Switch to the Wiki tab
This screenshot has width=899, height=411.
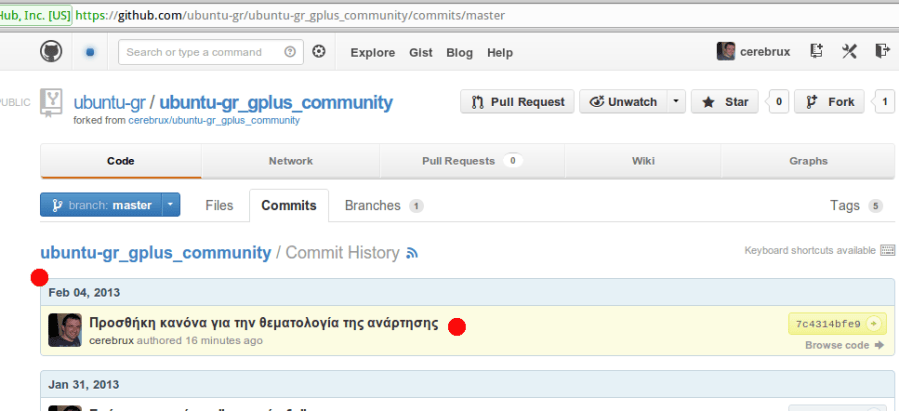(x=643, y=161)
